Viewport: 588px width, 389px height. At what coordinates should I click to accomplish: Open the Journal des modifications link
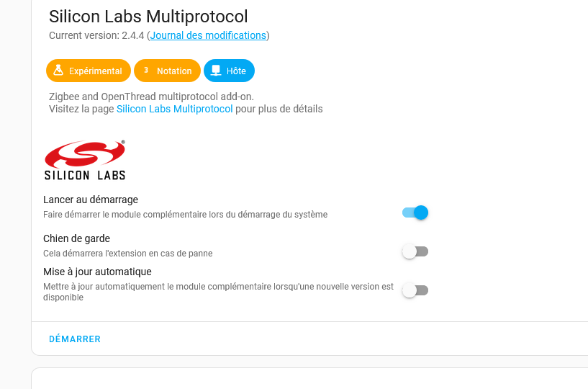[208, 35]
